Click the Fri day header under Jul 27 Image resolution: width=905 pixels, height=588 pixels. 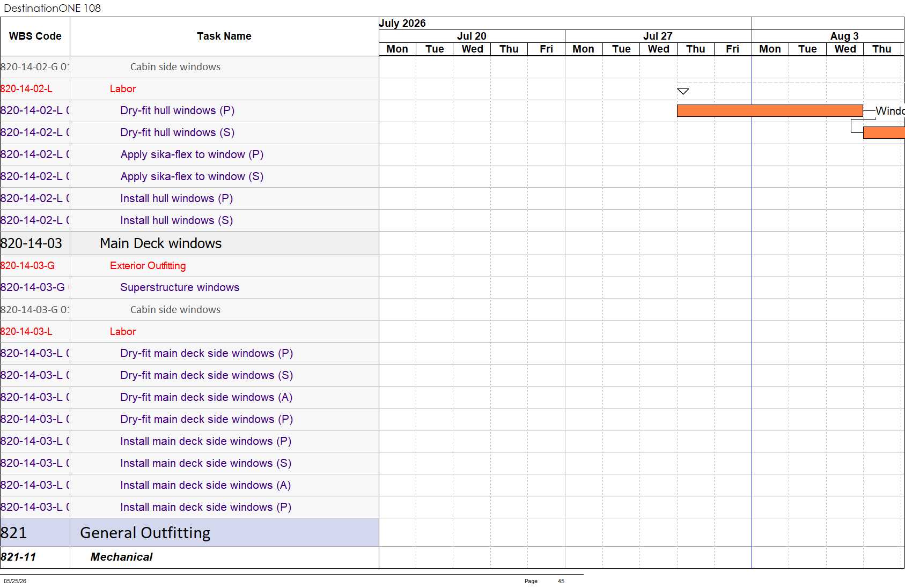[733, 49]
